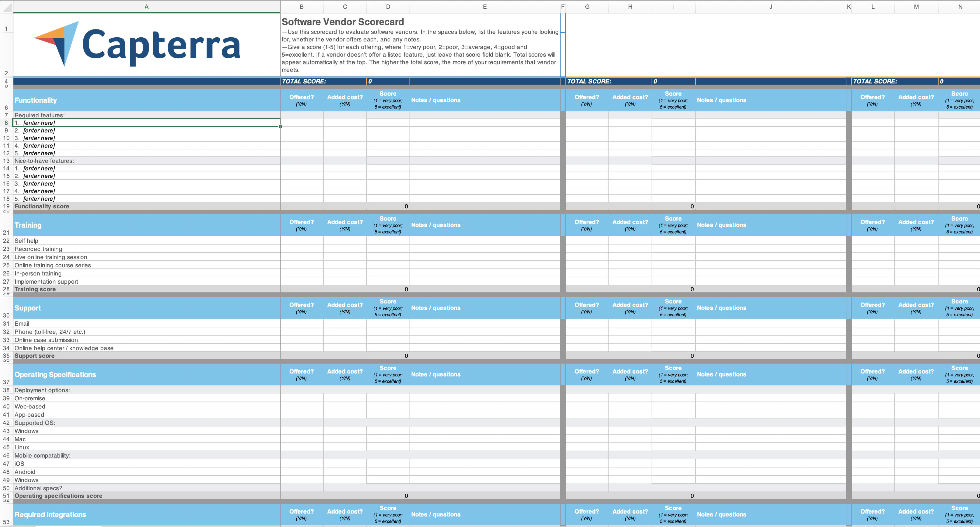Click first TOTAL SCORE label in column B
Viewport: 980px width, 527px height.
[304, 81]
